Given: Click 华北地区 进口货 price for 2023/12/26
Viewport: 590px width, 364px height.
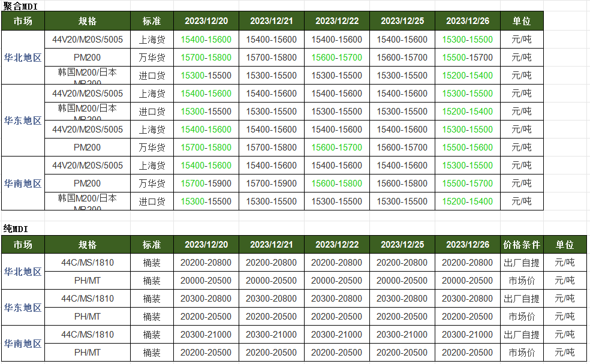Looking at the screenshot, I should tap(468, 76).
